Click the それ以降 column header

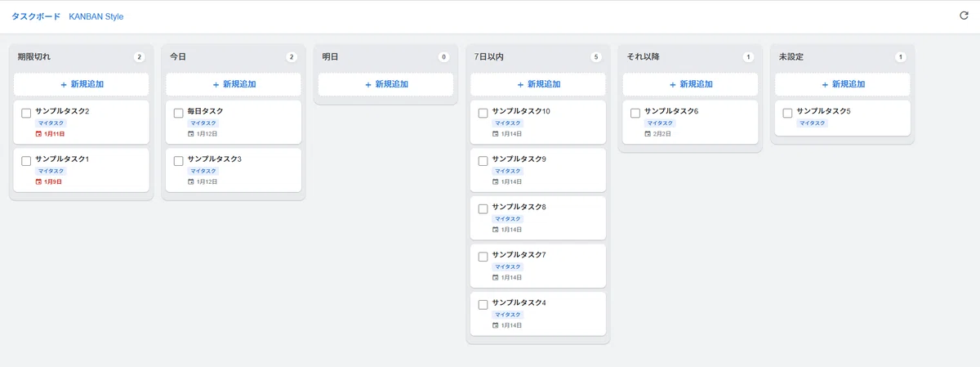point(643,57)
